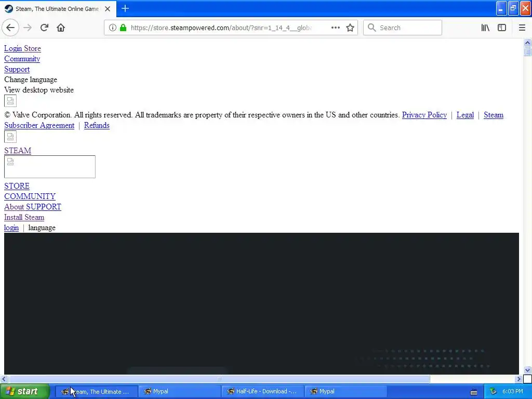Viewport: 532px width, 399px height.
Task: Focus the browser Search box
Action: (403, 28)
